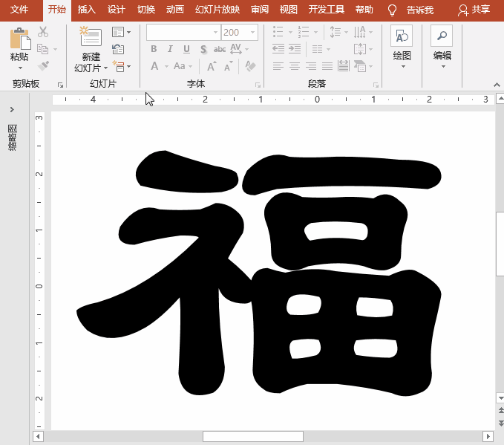This screenshot has height=445, width=504.
Task: Open the 切换 ribbon tab
Action: click(146, 10)
